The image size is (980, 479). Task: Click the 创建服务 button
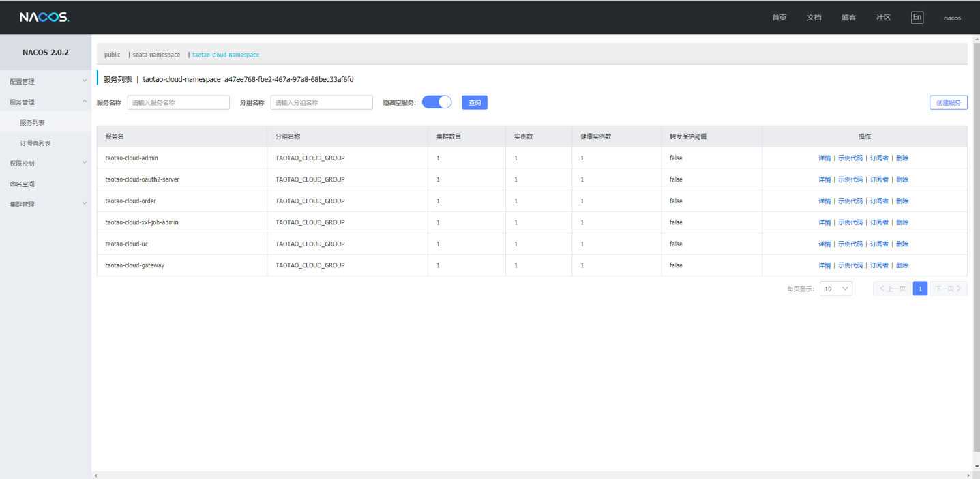click(949, 102)
